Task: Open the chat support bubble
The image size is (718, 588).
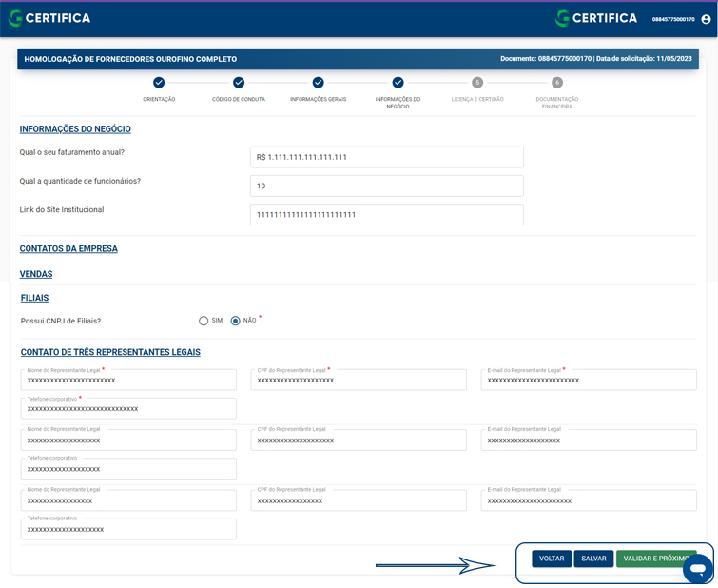Action: (x=697, y=569)
